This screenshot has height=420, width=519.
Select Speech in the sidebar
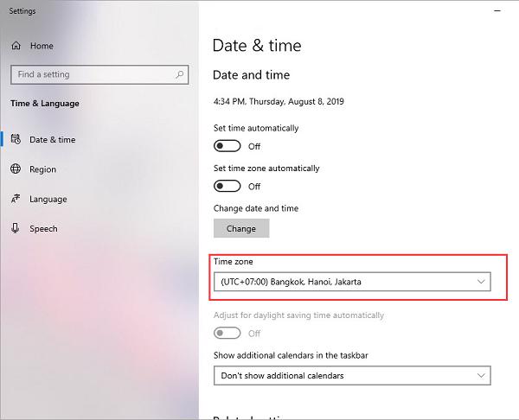[x=43, y=228]
